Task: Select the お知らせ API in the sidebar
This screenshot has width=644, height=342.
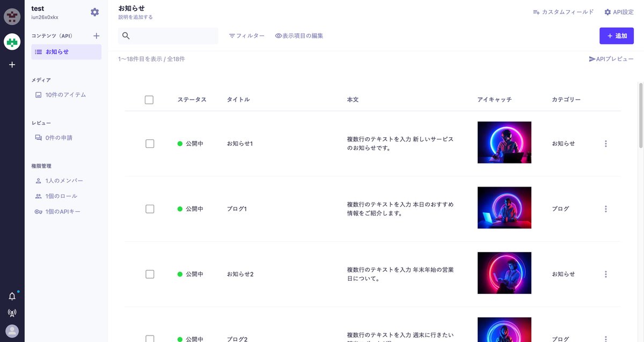Action: pyautogui.click(x=66, y=52)
